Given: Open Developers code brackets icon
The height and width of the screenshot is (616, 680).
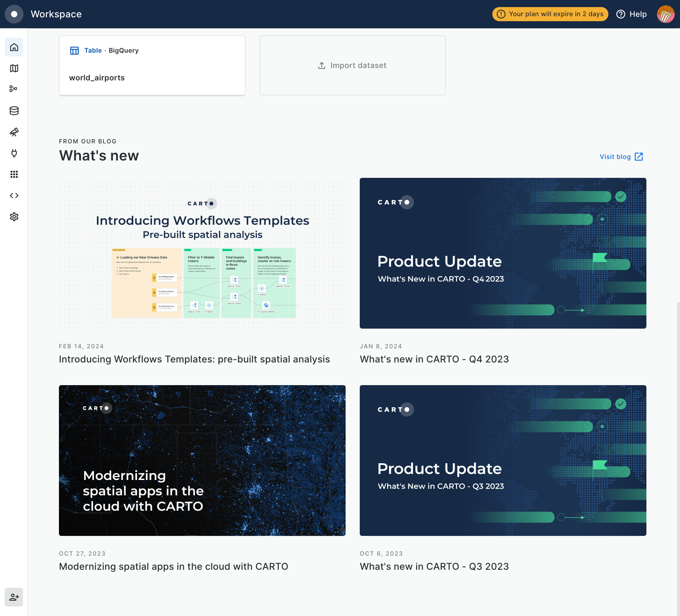Looking at the screenshot, I should (14, 196).
